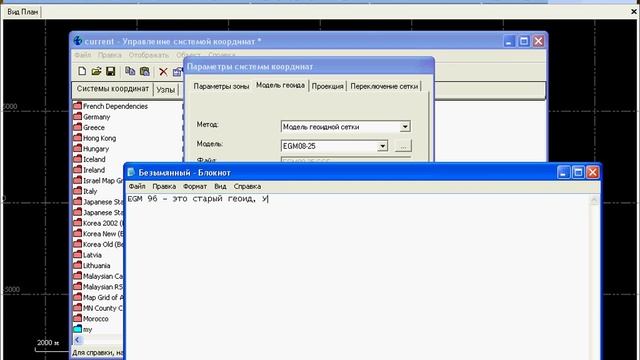The width and height of the screenshot is (640, 360).
Task: Click the folder icon beside Morocco
Action: tap(78, 318)
